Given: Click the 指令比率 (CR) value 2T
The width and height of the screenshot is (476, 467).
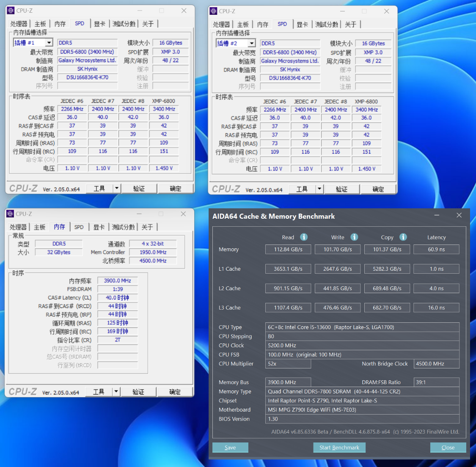Looking at the screenshot, I should click(x=118, y=340).
